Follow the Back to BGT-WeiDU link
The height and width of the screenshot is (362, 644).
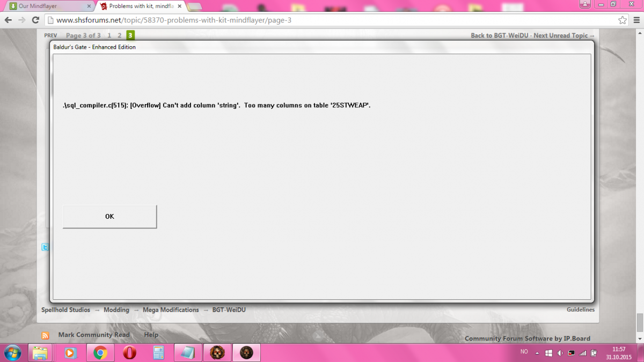click(x=500, y=35)
